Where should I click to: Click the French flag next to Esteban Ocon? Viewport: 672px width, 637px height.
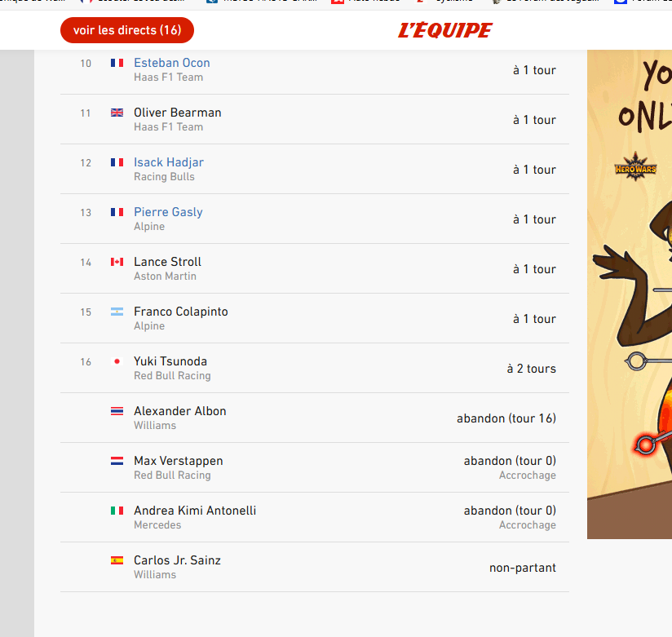(x=117, y=63)
